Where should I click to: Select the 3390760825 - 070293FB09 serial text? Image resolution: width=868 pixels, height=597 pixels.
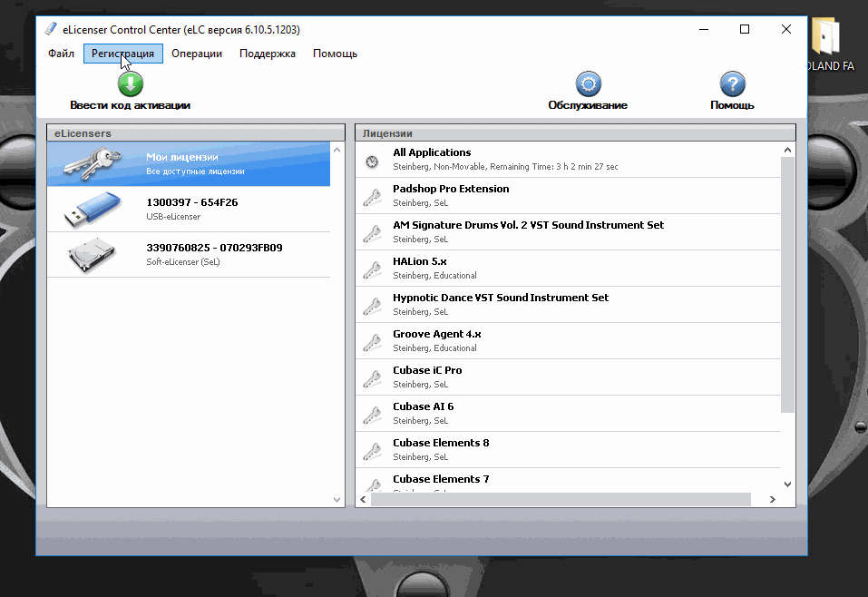[214, 248]
